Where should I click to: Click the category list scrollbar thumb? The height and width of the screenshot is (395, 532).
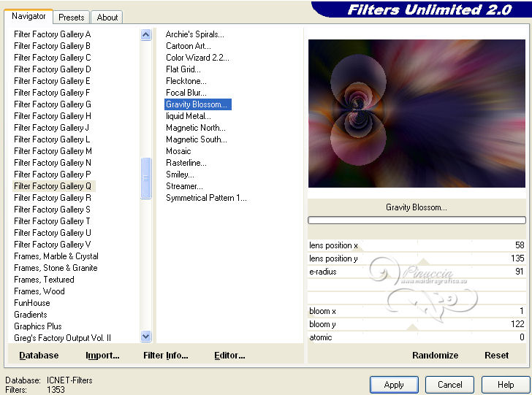(x=146, y=178)
